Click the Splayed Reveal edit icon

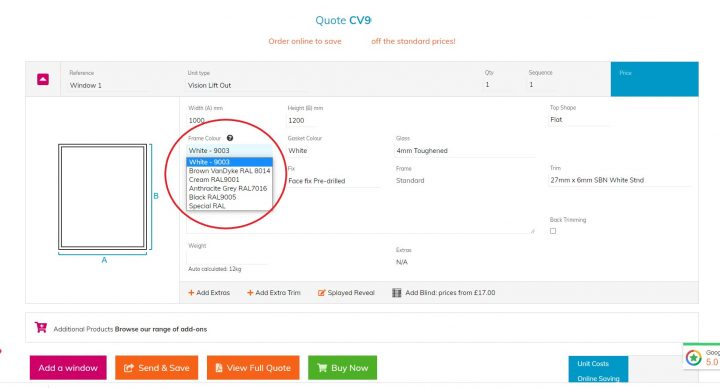click(321, 292)
